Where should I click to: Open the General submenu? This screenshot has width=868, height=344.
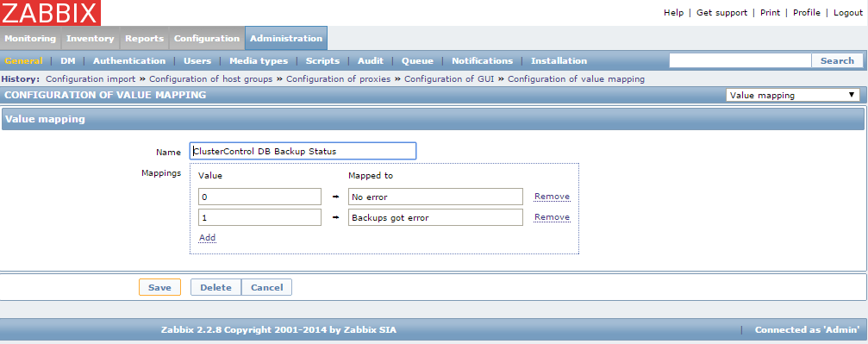click(24, 61)
